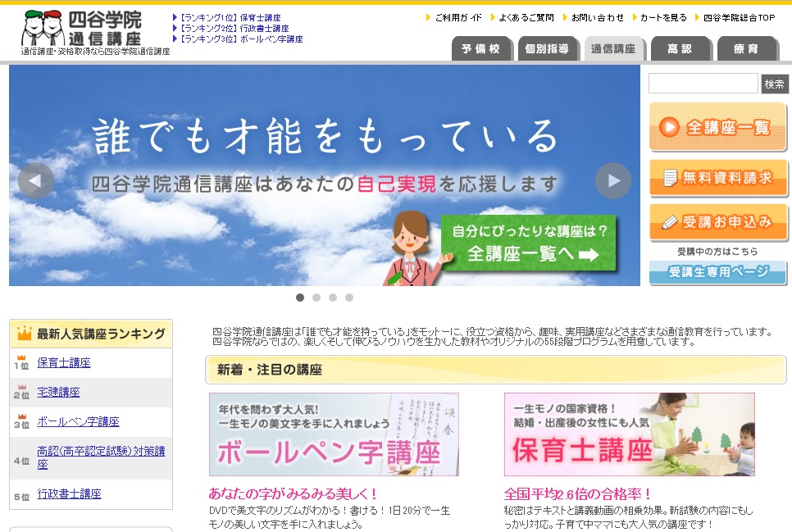Open the ご利用ガイド link
This screenshot has height=532, width=792.
[458, 18]
